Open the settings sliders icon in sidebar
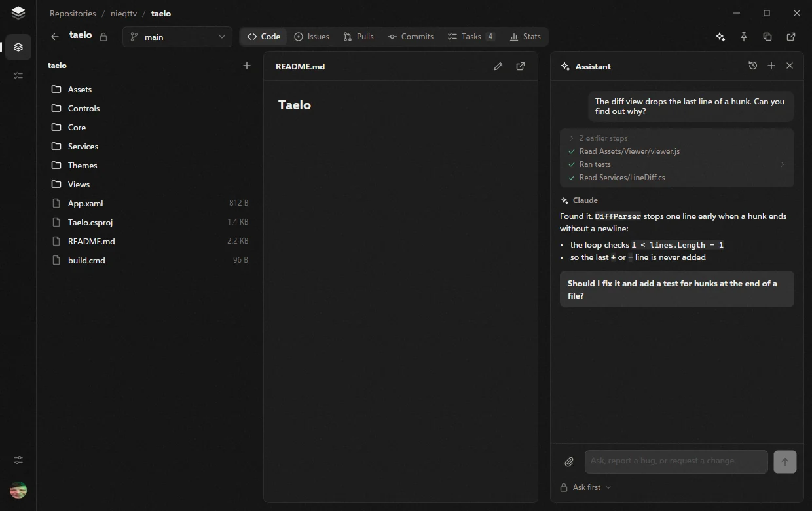The image size is (812, 511). click(x=18, y=460)
